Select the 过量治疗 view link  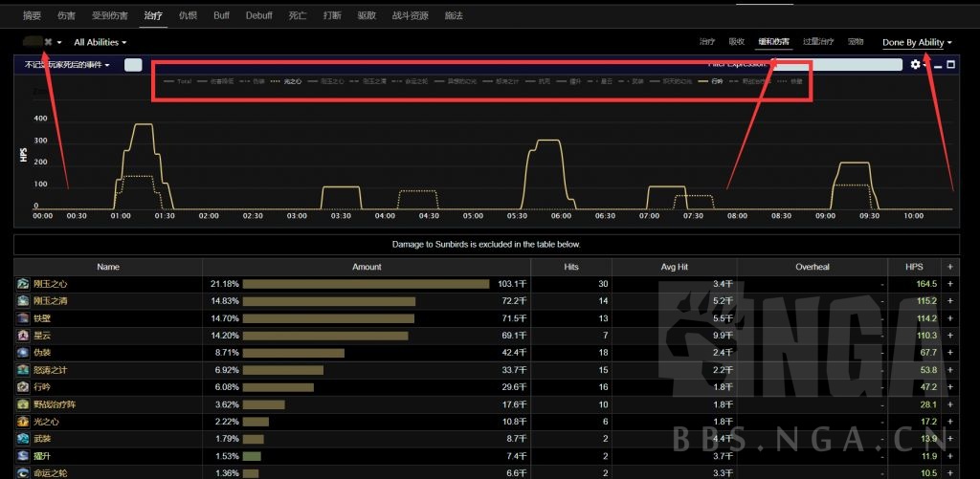[818, 42]
